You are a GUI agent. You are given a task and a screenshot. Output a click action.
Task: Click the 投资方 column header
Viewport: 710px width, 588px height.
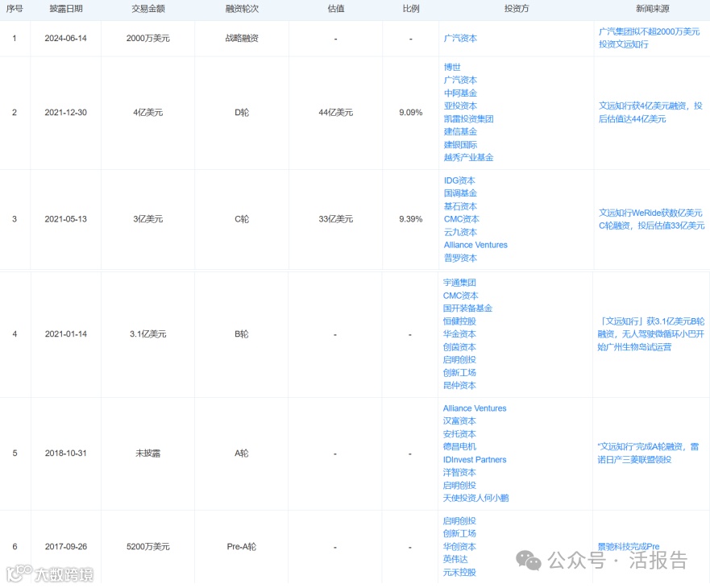coord(517,9)
